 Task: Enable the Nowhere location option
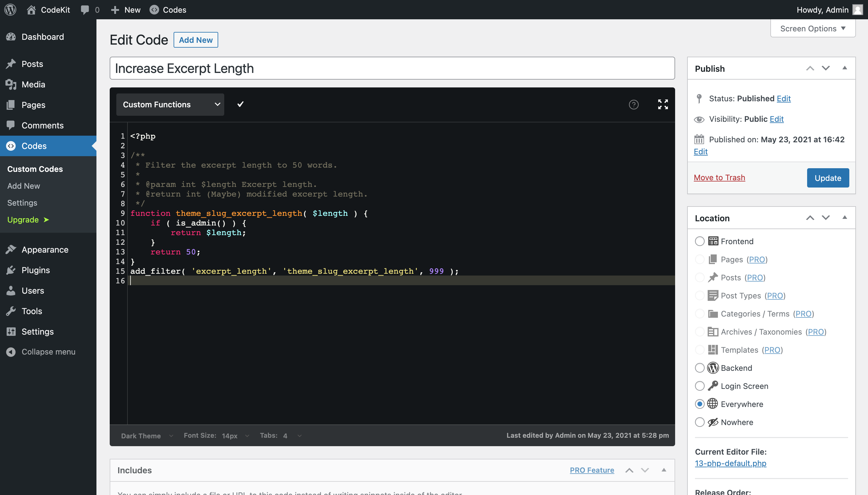699,422
